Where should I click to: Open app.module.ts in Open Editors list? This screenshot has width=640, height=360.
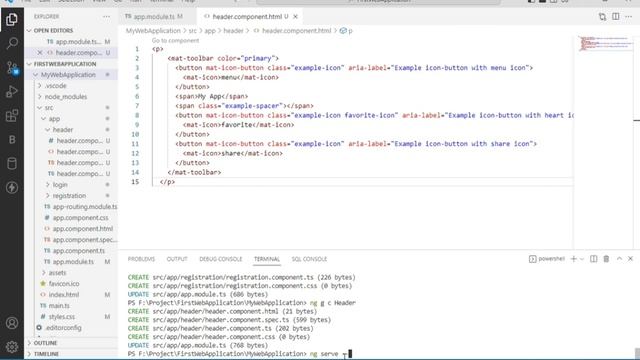(78, 42)
